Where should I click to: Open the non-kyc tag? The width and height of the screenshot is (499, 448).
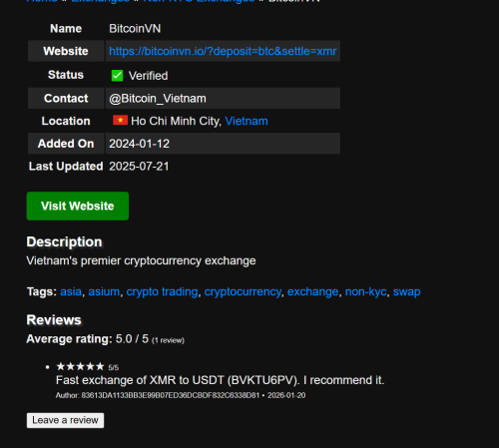[365, 291]
